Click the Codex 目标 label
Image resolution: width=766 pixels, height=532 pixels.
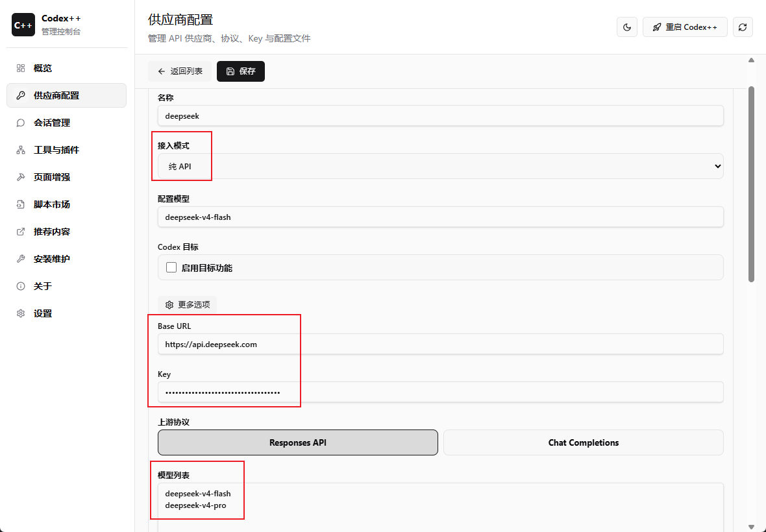(178, 247)
